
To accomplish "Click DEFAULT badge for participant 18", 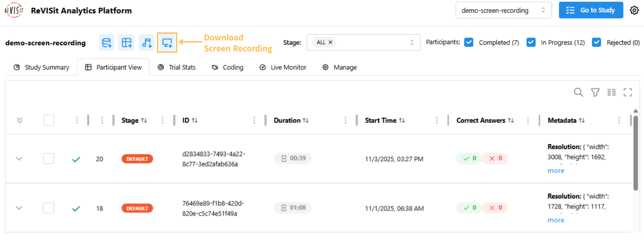I will point(137,208).
